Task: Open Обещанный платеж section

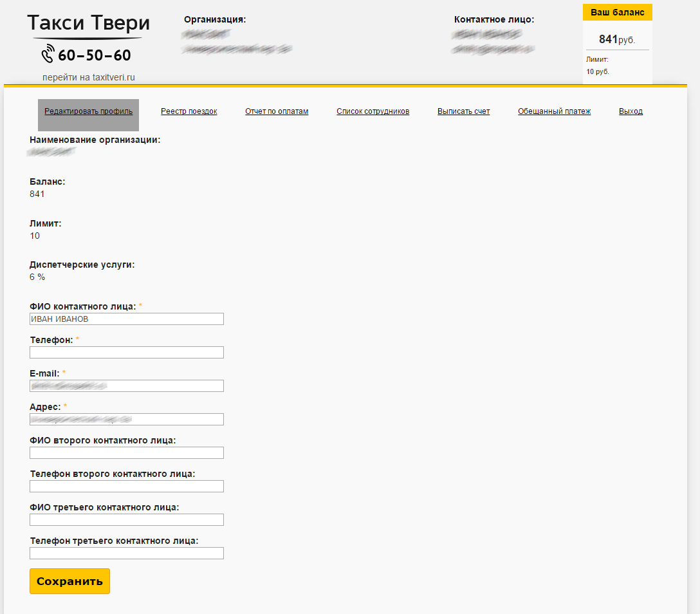Action: coord(554,111)
